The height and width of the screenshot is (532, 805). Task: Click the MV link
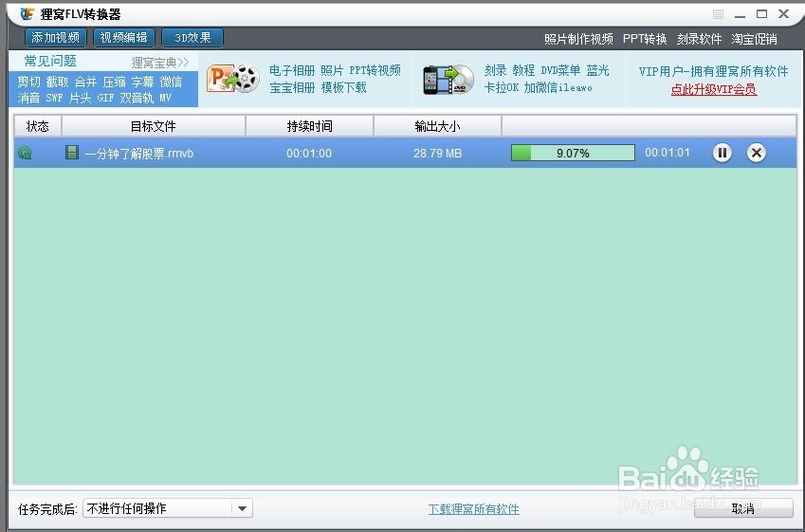coord(165,98)
